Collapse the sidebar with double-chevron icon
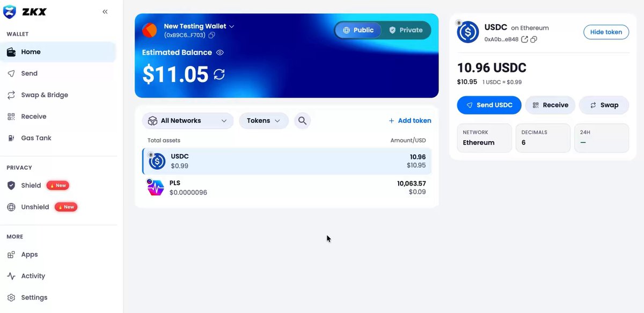The image size is (644, 313). tap(105, 12)
